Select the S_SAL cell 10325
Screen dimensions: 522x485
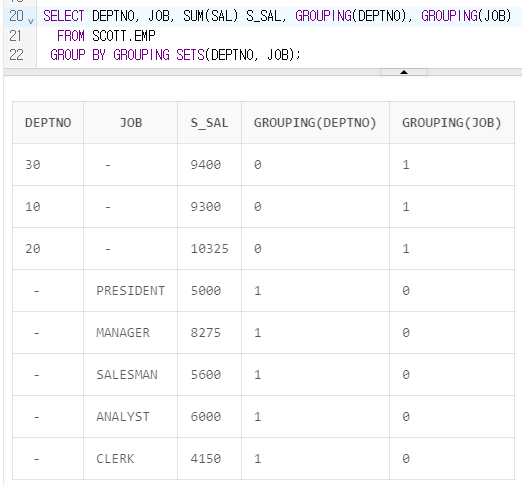(209, 249)
